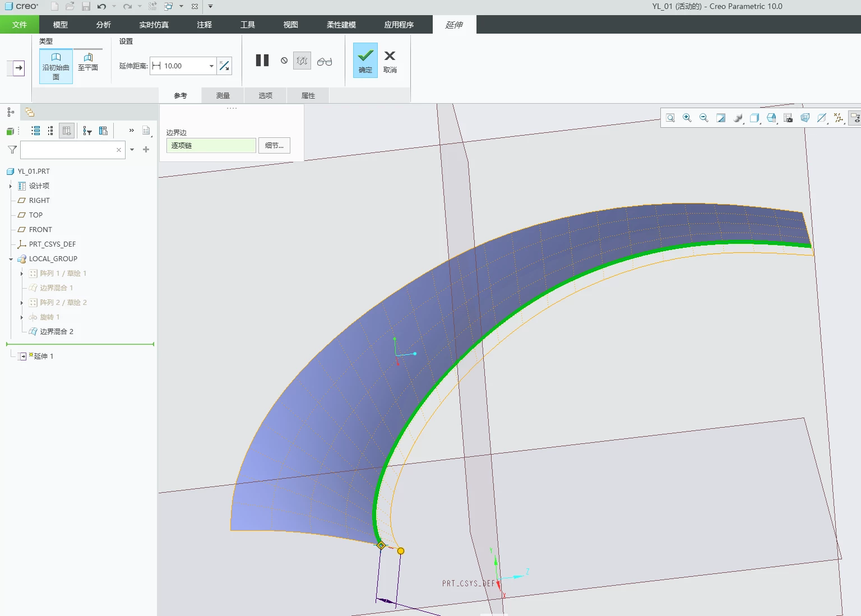The width and height of the screenshot is (861, 616).
Task: Switch to the 工具 ribbon tab
Action: (x=247, y=25)
